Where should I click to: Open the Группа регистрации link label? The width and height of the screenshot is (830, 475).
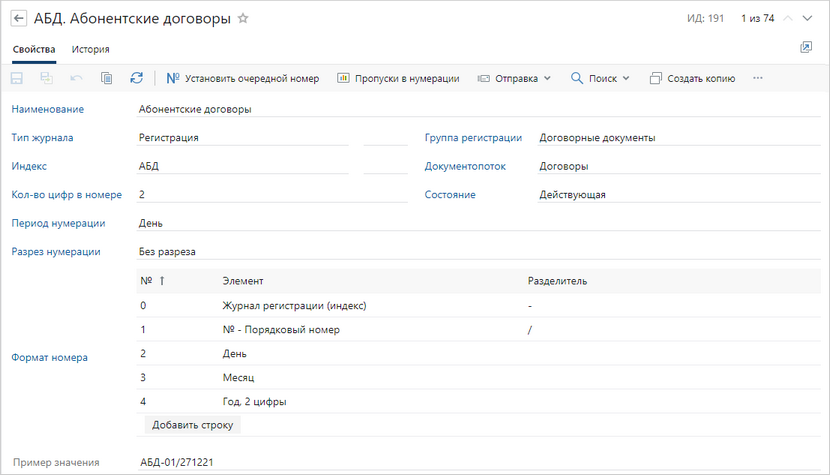pos(473,138)
